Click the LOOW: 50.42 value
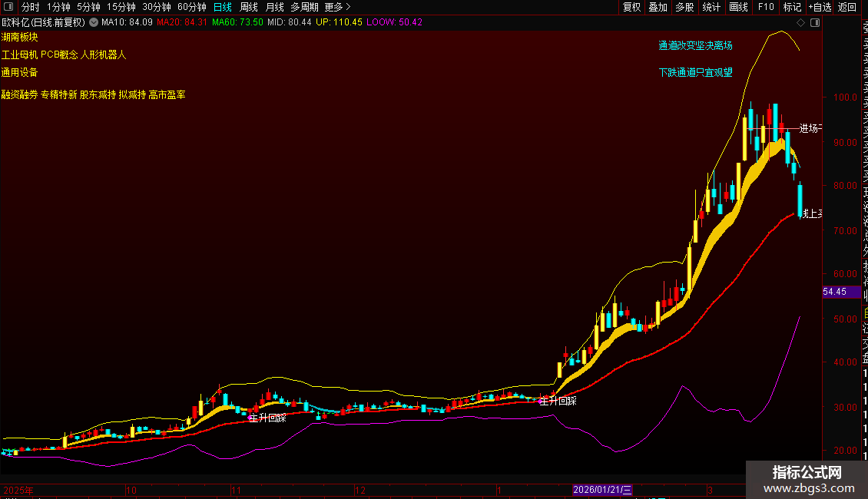The image size is (868, 499). 394,22
